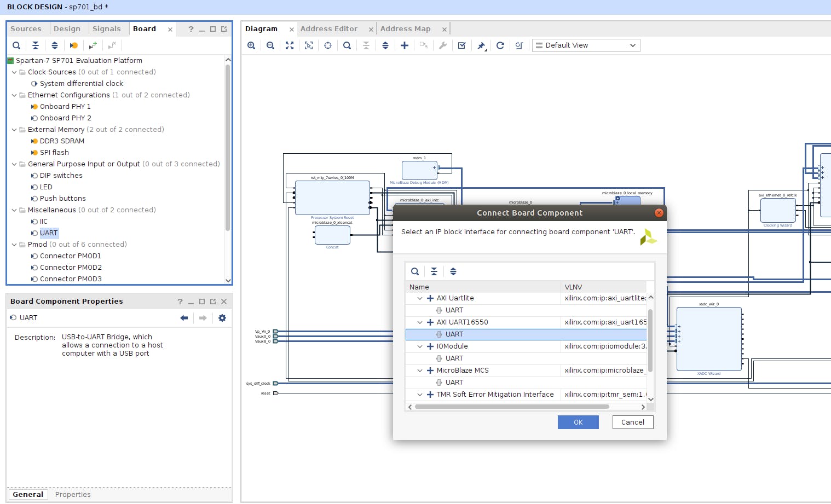This screenshot has height=504, width=831.
Task: Switch to the Design tab
Action: pos(67,29)
